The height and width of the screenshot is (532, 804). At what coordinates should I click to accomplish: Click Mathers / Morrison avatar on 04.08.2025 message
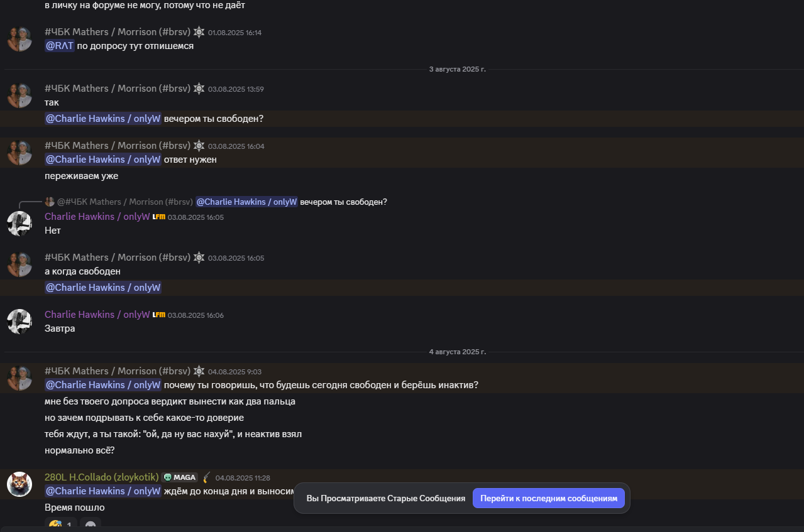19,378
